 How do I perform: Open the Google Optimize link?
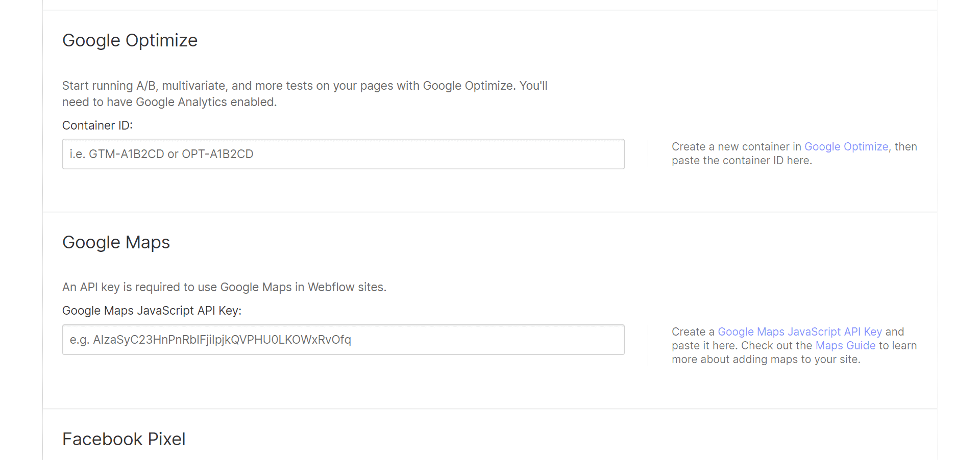click(x=846, y=147)
